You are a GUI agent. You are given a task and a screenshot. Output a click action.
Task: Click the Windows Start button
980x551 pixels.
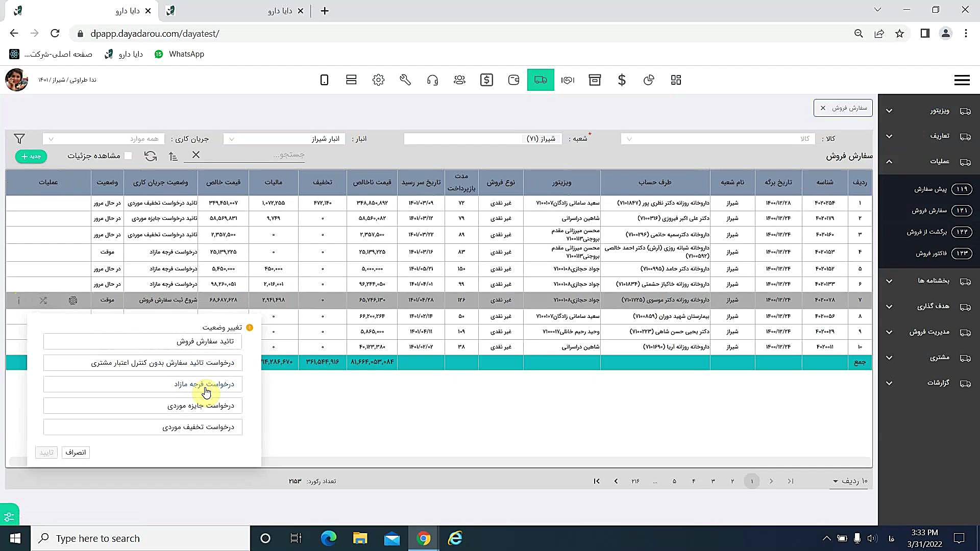(x=15, y=538)
